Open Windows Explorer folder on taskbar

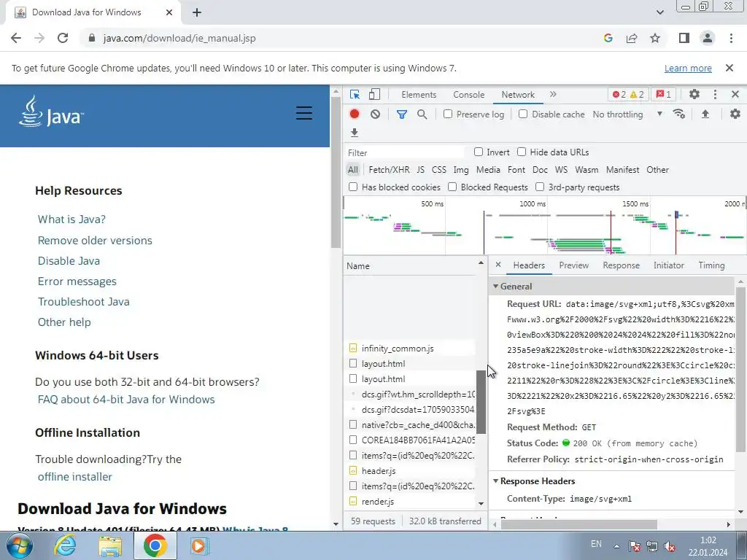[110, 545]
